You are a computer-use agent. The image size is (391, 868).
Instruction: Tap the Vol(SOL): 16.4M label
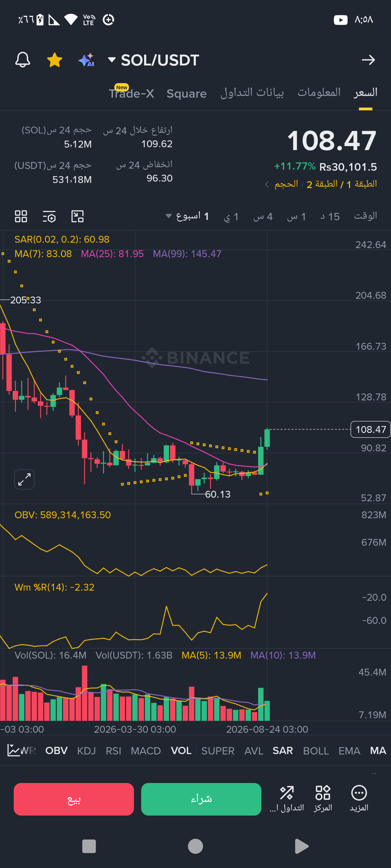click(50, 655)
